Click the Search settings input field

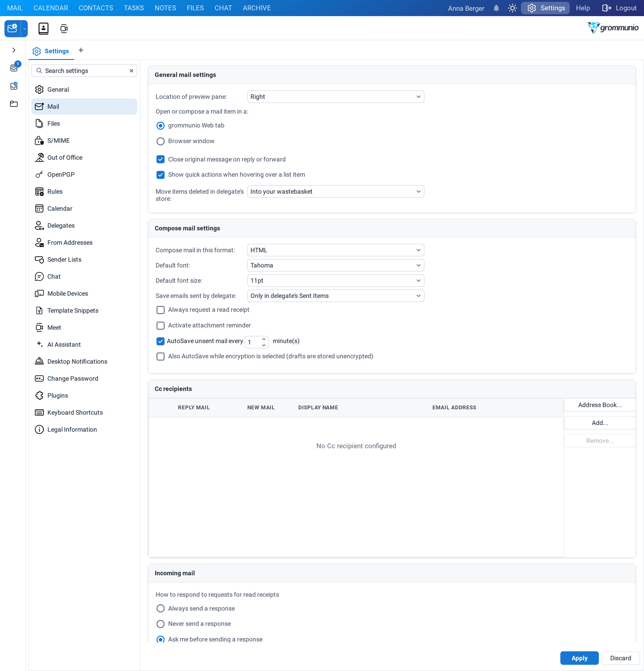[84, 71]
